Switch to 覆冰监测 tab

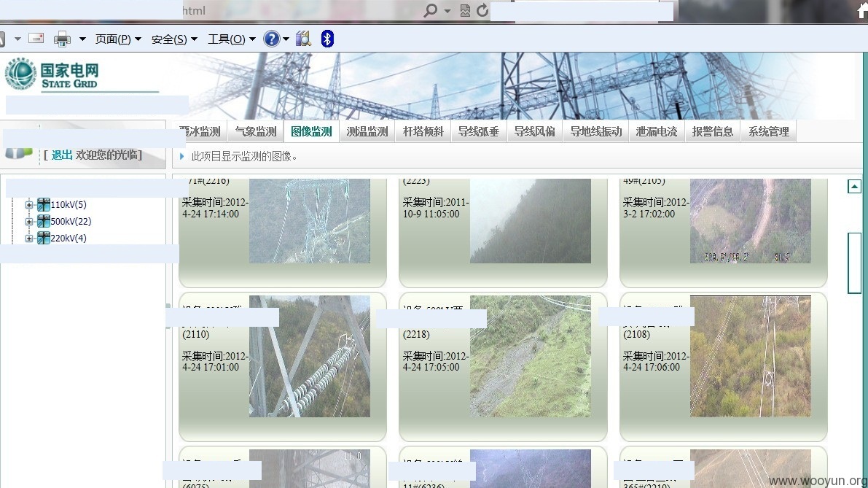pyautogui.click(x=200, y=131)
